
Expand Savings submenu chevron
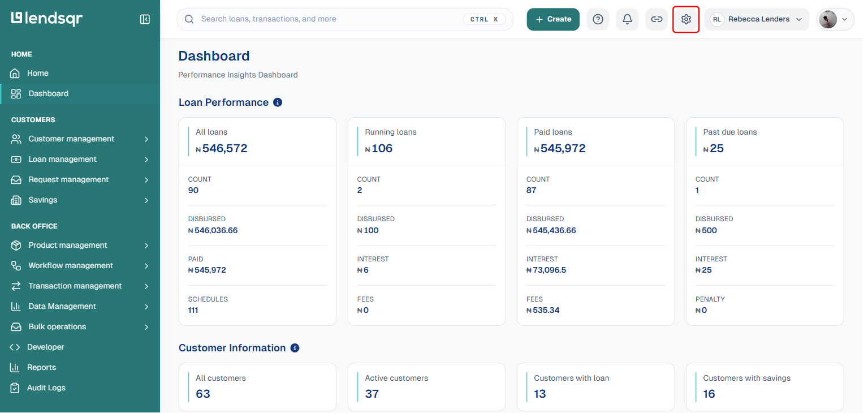click(146, 200)
